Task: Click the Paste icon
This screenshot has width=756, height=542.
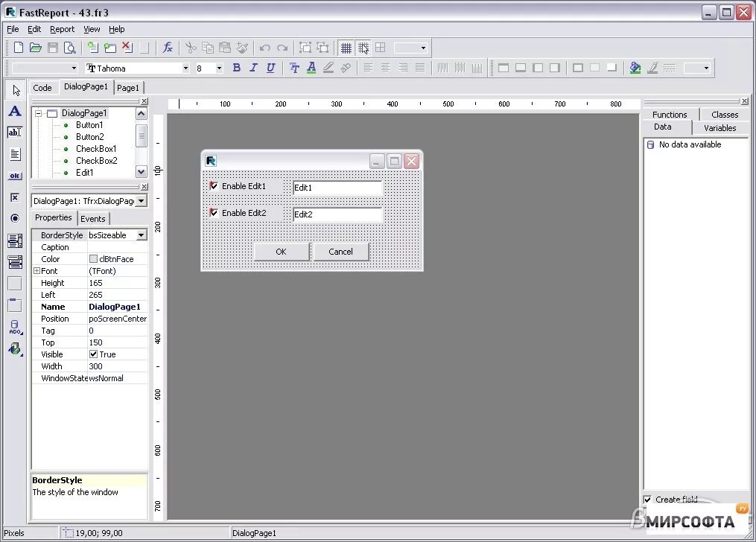Action: pyautogui.click(x=225, y=47)
